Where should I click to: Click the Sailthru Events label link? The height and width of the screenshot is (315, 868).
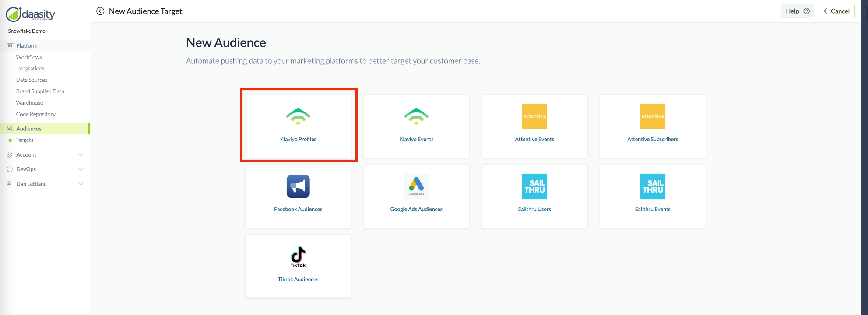pos(653,209)
